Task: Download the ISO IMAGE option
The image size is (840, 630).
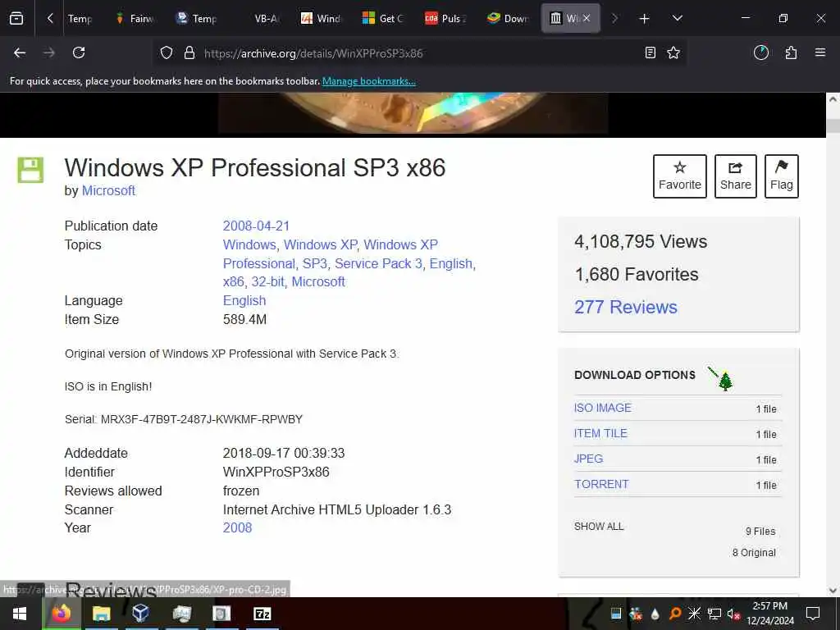Action: [x=603, y=408]
